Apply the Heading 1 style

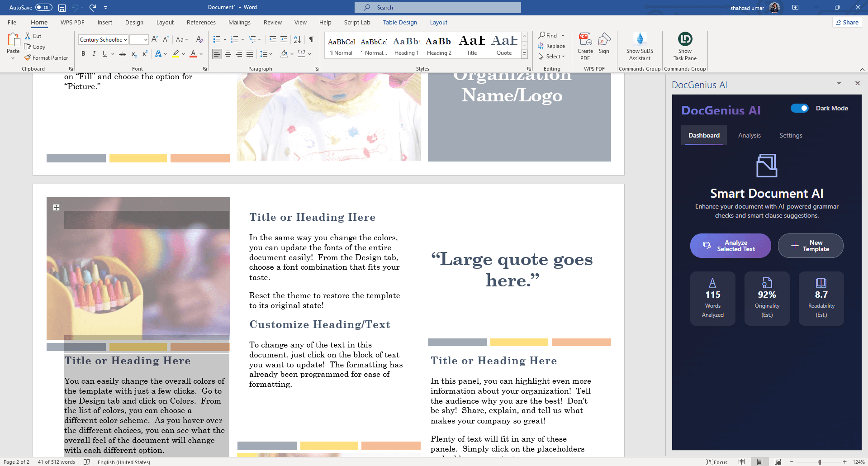point(406,46)
